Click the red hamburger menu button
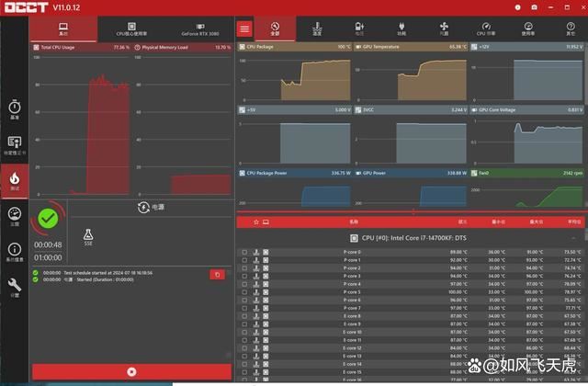 [244, 28]
